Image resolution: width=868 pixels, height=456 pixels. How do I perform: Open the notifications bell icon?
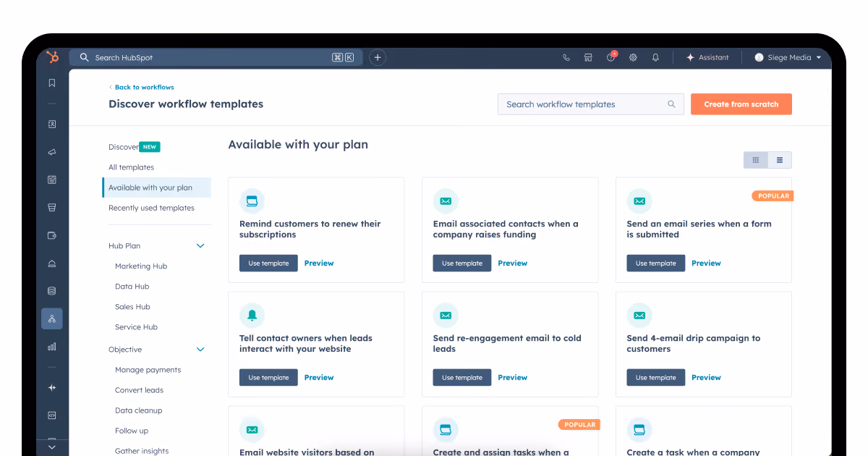[x=655, y=58]
